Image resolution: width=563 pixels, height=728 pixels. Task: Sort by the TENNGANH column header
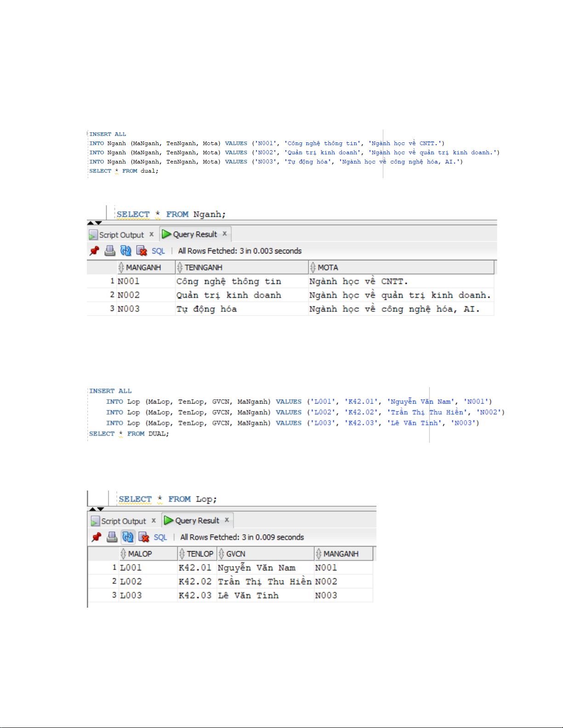[x=204, y=267]
